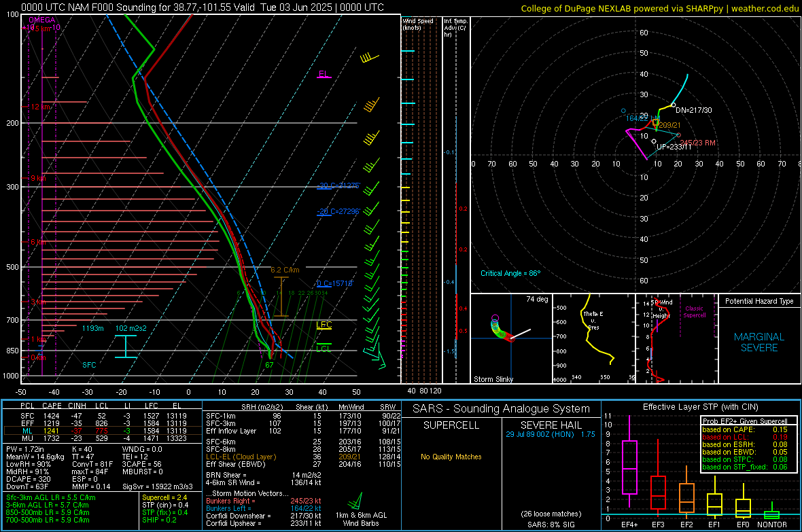Click the Supercell = 2.4 composite value
The height and width of the screenshot is (532, 802).
coord(164,497)
